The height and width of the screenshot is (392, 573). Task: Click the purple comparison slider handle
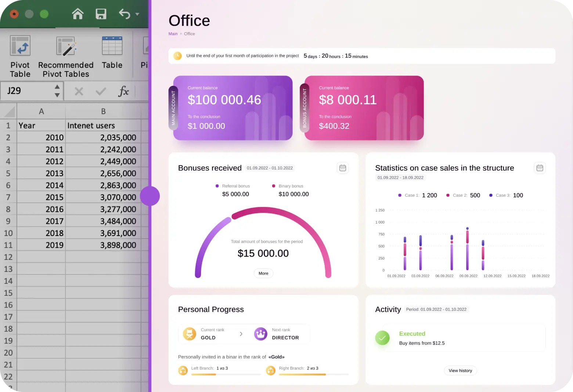point(150,196)
